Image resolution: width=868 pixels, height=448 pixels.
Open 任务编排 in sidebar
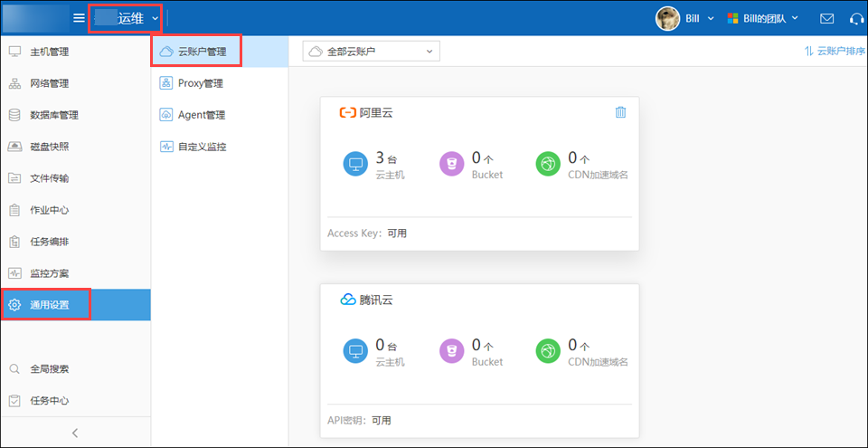pos(75,242)
